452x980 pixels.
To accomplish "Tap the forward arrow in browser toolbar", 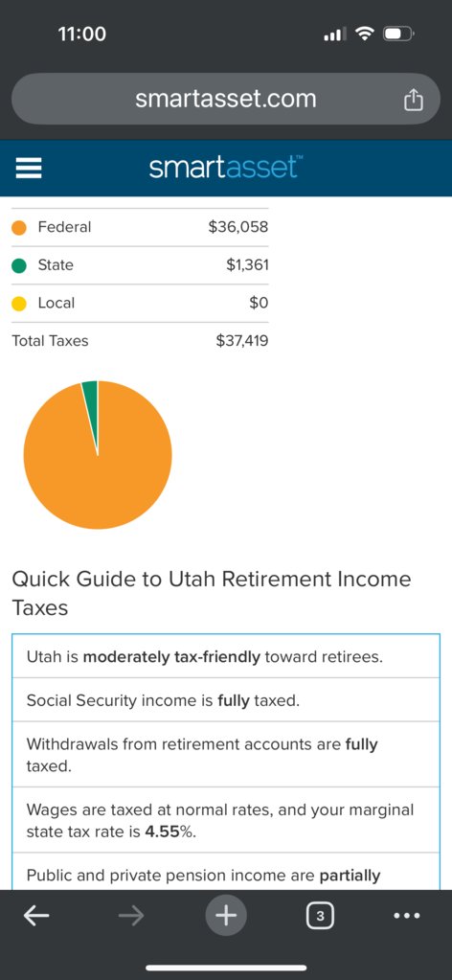I will click(x=130, y=916).
